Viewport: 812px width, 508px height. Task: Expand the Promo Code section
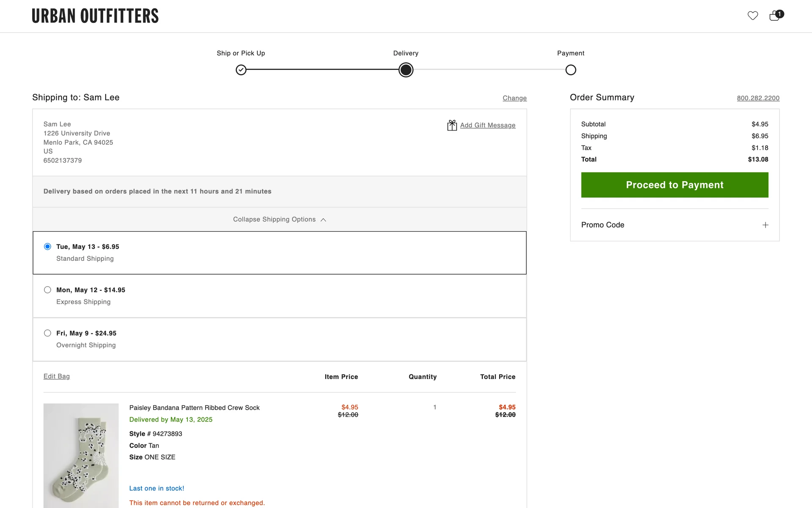[603, 225]
